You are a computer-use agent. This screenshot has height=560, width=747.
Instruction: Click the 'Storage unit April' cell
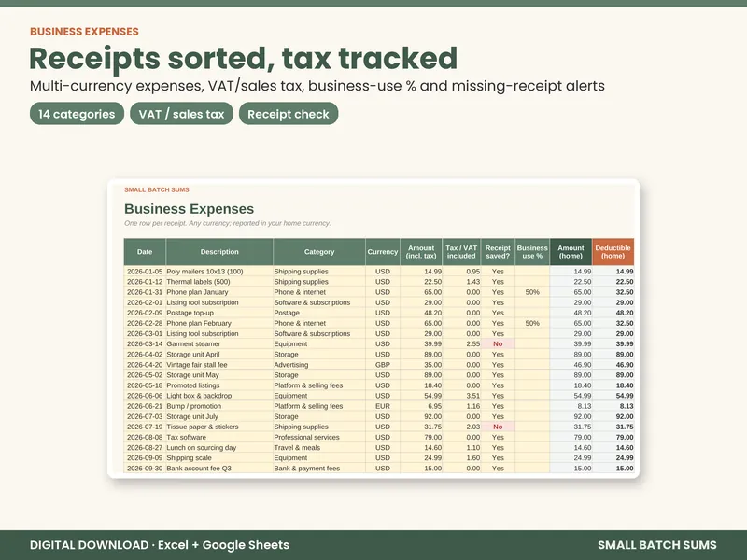pyautogui.click(x=219, y=355)
